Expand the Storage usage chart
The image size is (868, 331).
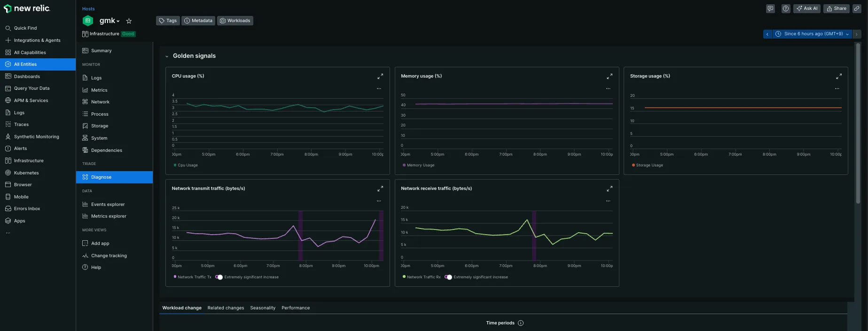tap(838, 76)
